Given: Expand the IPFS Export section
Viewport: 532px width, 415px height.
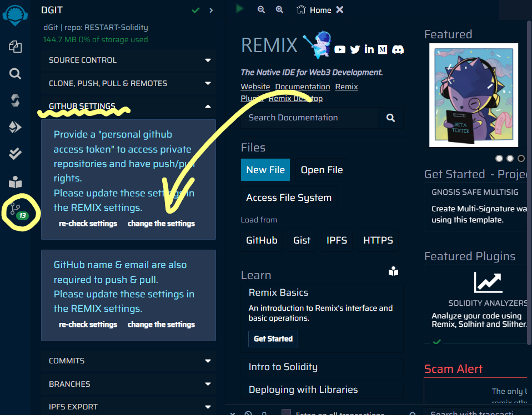Looking at the screenshot, I should tap(129, 407).
